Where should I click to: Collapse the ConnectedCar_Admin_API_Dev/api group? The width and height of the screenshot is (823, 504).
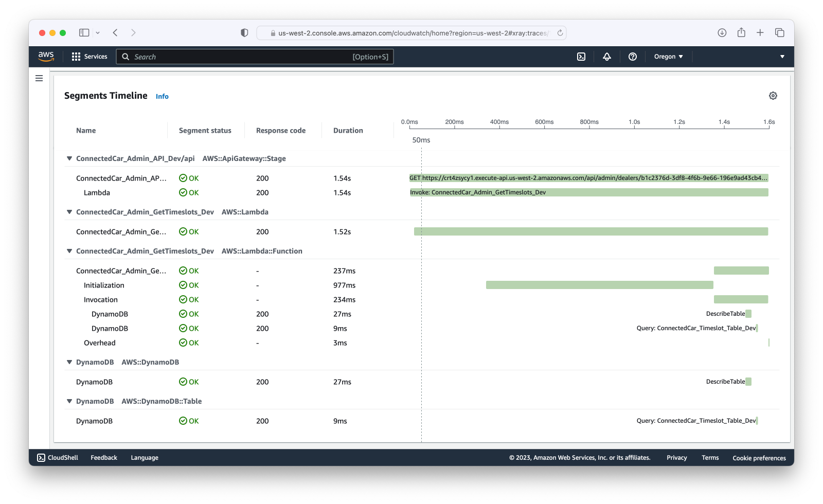(x=69, y=158)
